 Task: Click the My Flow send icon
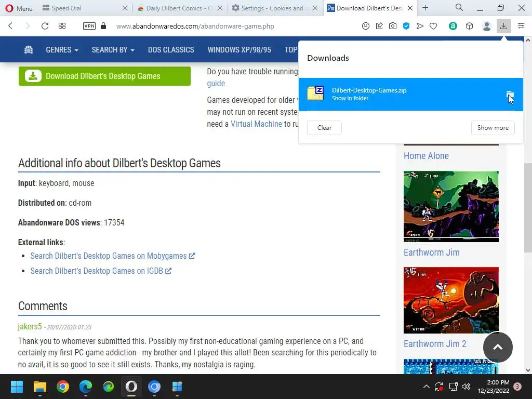(420, 26)
